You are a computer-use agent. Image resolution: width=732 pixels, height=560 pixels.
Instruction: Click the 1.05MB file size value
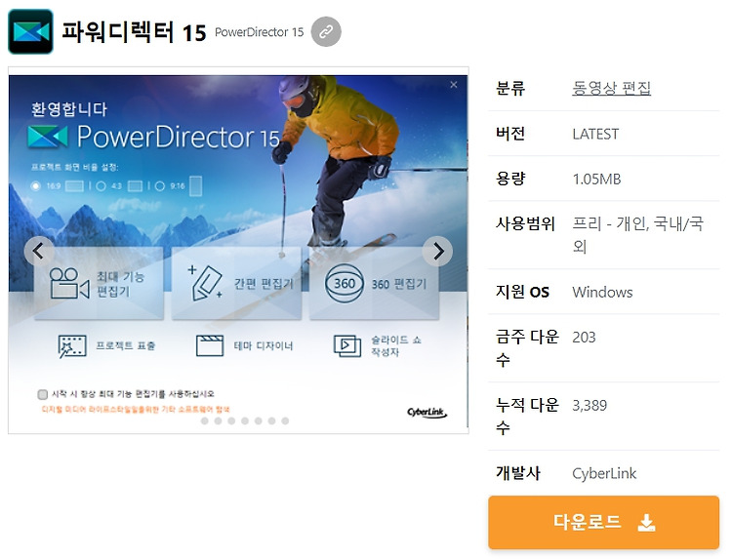click(596, 179)
